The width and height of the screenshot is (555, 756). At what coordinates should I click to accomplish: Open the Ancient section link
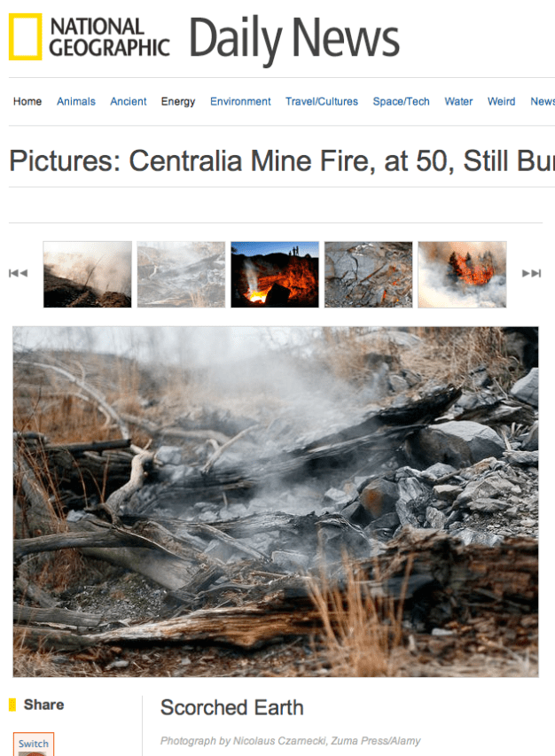[129, 101]
